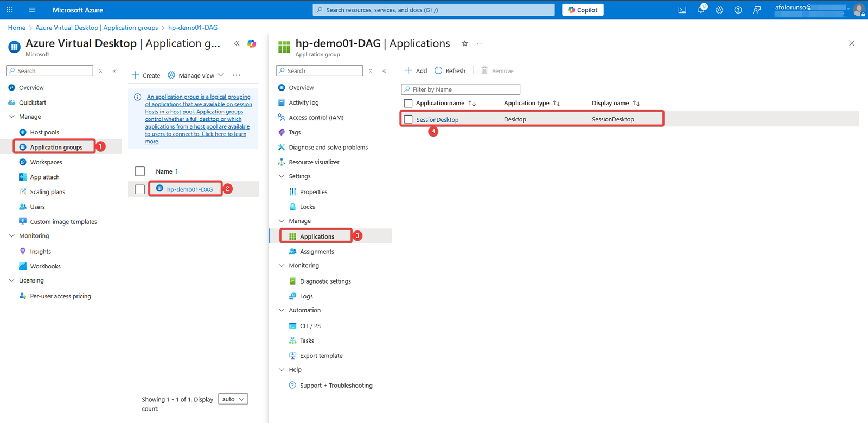Open Assignments in the Manage menu

click(317, 252)
